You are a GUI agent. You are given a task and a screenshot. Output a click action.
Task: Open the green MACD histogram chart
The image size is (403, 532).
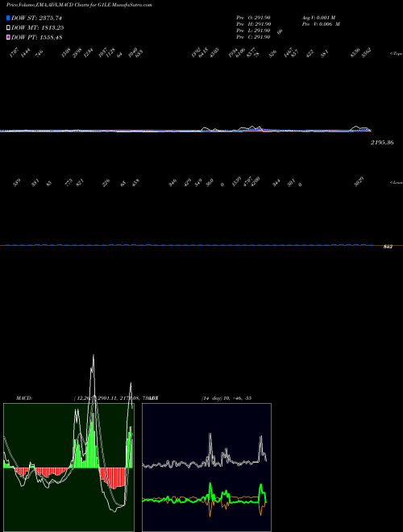tap(69, 468)
